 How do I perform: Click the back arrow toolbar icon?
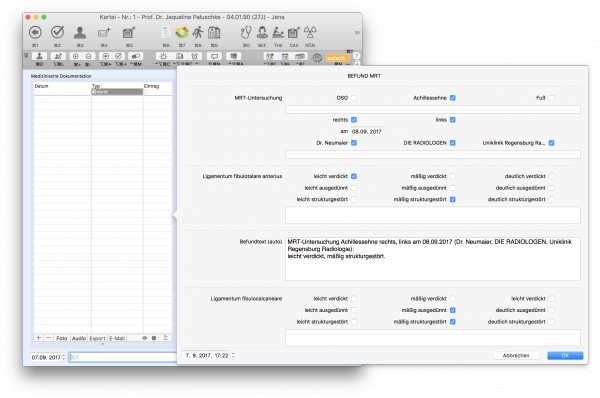pyautogui.click(x=35, y=33)
